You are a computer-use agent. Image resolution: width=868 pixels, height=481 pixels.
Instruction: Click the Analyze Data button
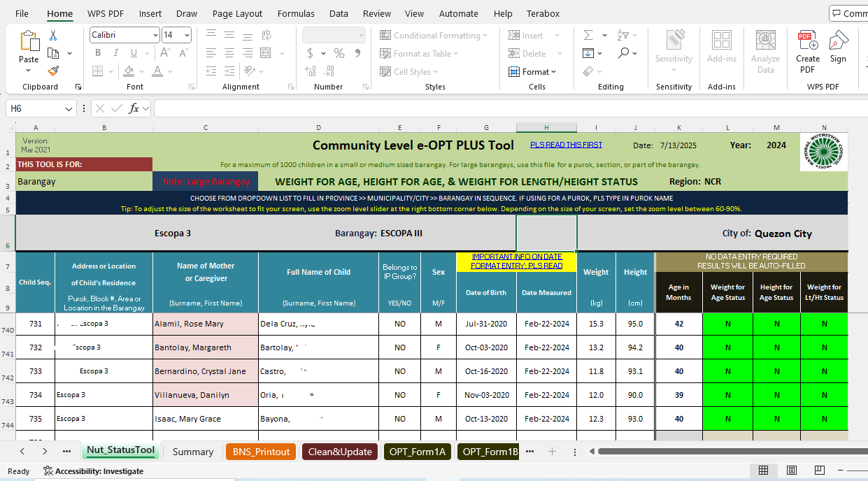tap(765, 51)
